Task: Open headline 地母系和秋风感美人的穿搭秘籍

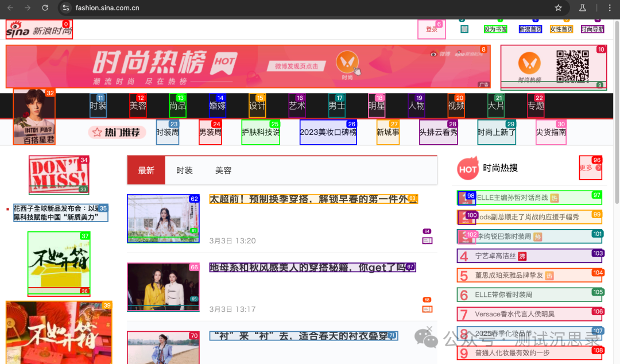Action: [312, 268]
